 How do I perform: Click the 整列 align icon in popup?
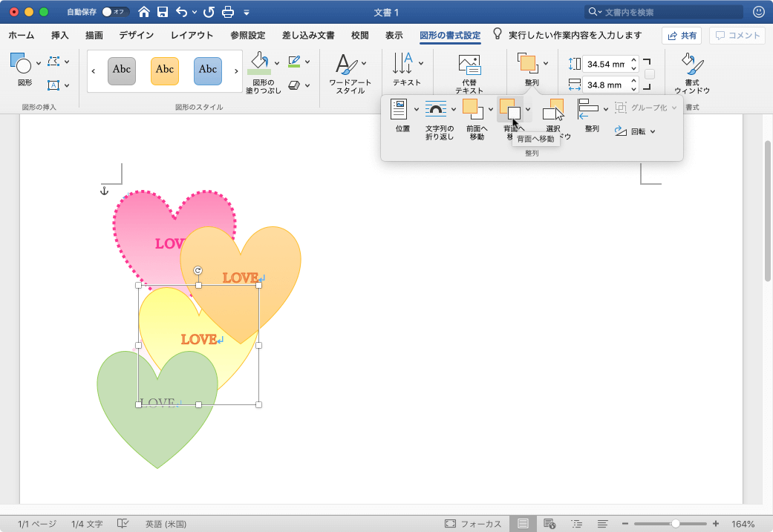point(587,109)
